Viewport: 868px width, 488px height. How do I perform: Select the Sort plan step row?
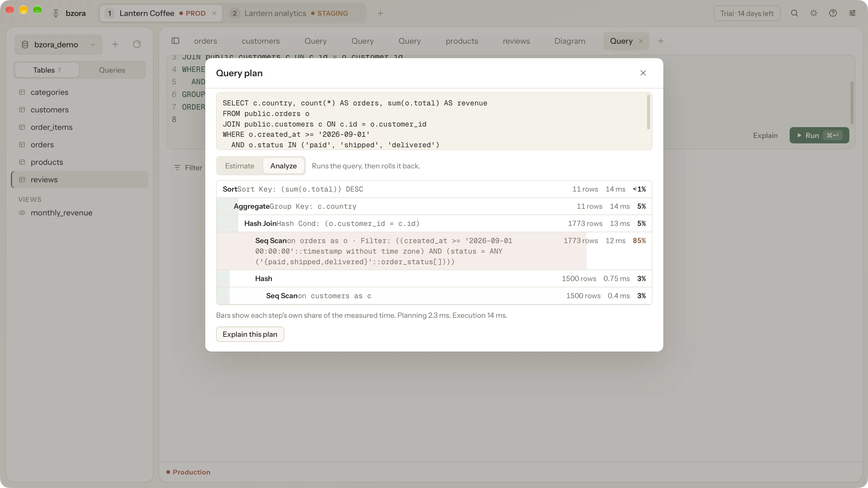pyautogui.click(x=434, y=189)
